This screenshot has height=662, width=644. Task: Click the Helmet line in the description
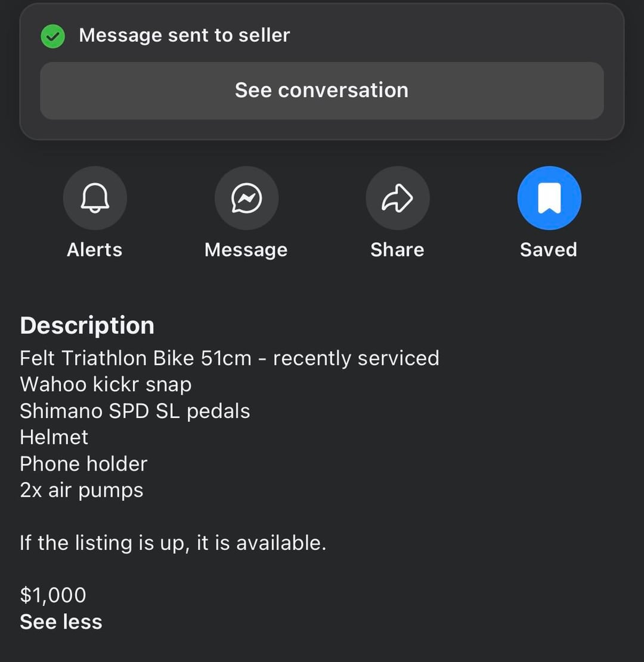pos(54,437)
